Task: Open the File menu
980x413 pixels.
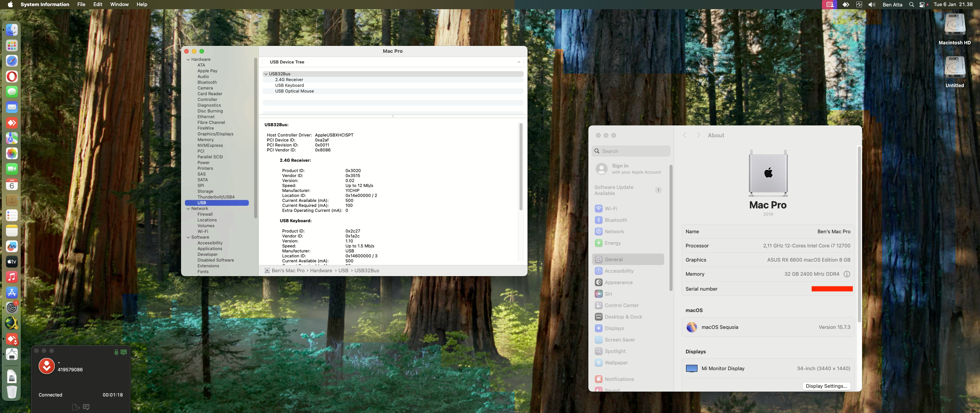Action: (81, 5)
